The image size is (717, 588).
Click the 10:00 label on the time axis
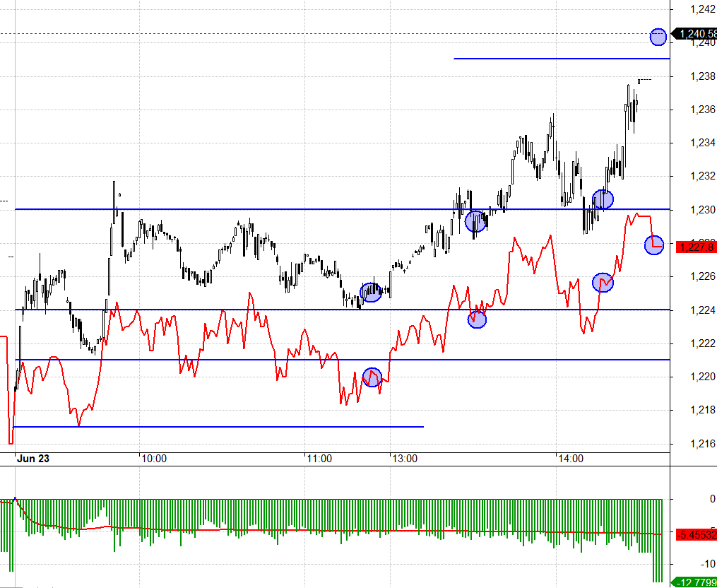coord(154,459)
